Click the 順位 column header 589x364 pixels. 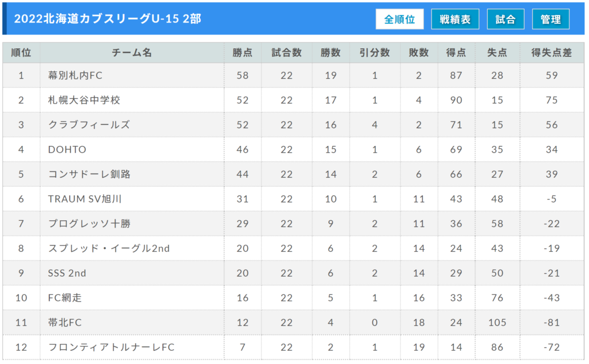[x=21, y=52]
